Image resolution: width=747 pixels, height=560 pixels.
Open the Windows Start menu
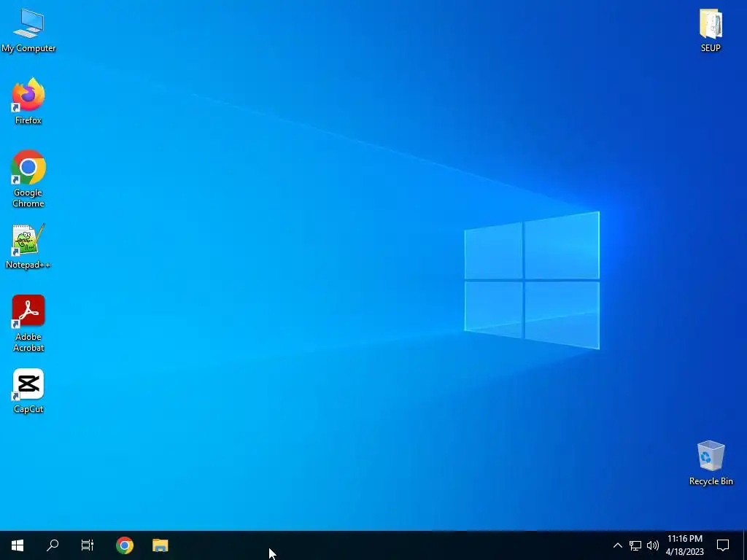(x=18, y=545)
